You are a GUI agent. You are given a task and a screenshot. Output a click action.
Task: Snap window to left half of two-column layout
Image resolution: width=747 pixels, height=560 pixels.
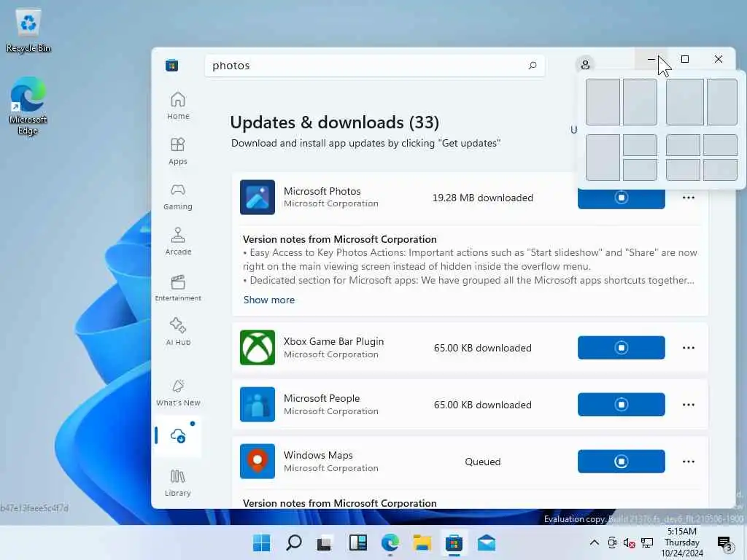tap(603, 102)
